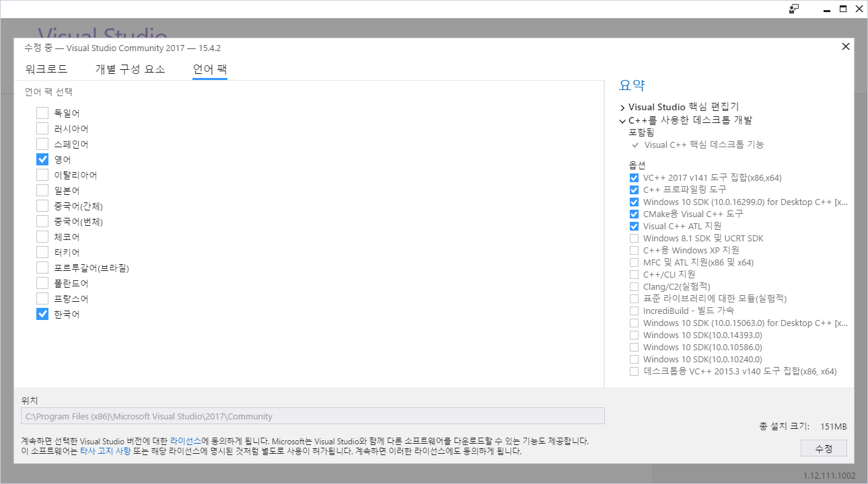Enable 데스크톱용 VC++ 2015.3 v140 도구 집합
The image size is (868, 484).
coord(634,372)
